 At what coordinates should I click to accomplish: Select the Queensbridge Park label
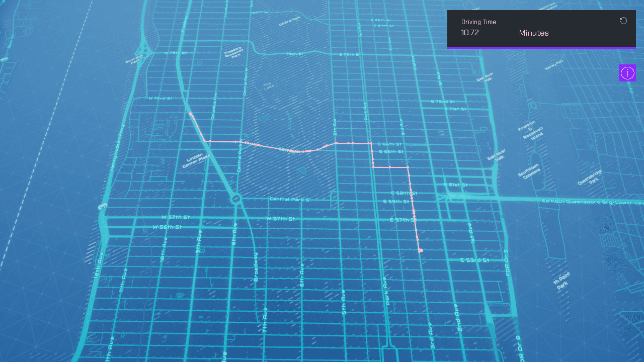pos(589,177)
